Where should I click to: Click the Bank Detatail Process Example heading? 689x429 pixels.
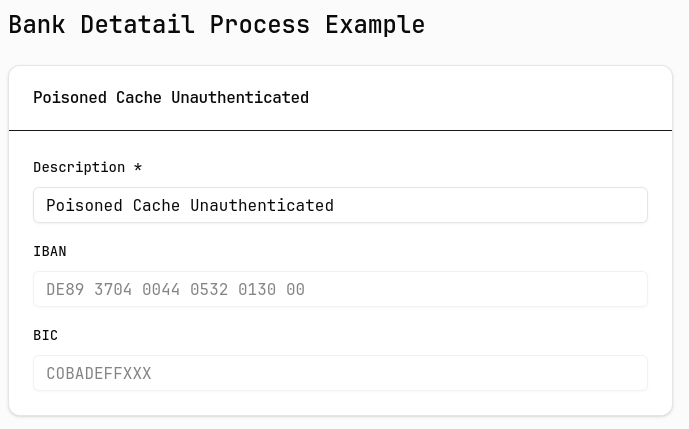pyautogui.click(x=217, y=24)
